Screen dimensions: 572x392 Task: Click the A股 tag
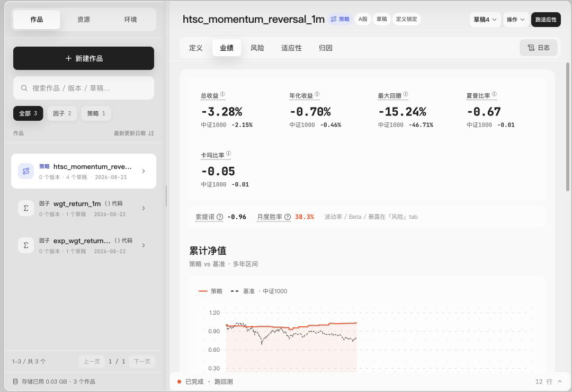click(x=363, y=19)
